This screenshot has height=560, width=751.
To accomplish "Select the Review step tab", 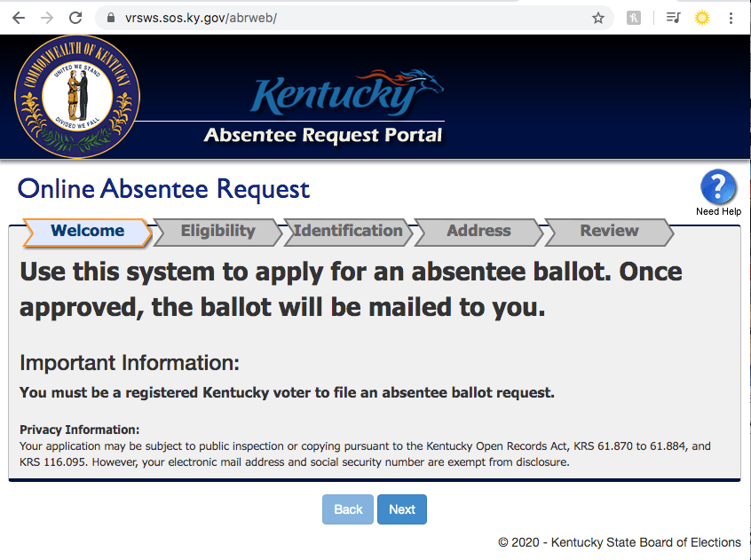I will 609,233.
